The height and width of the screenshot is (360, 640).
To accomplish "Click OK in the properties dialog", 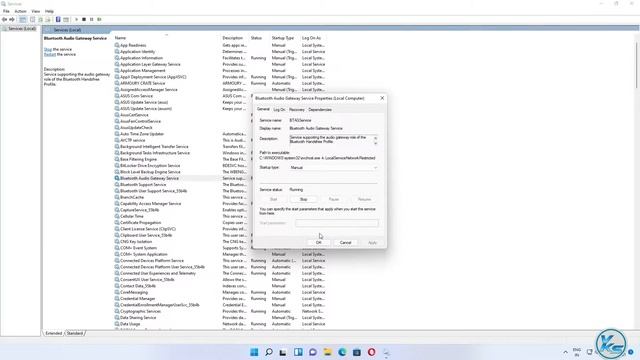I will (x=319, y=242).
